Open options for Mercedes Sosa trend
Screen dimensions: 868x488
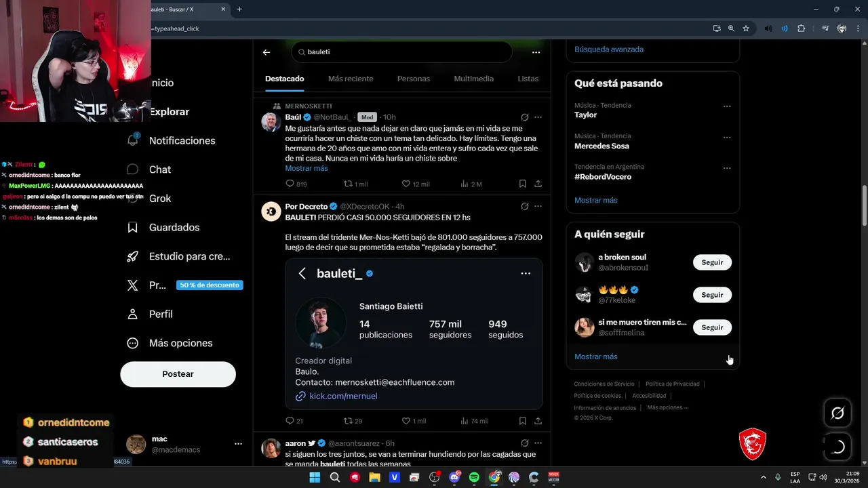[727, 138]
